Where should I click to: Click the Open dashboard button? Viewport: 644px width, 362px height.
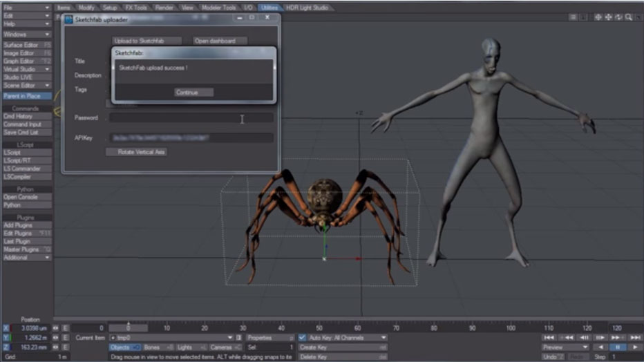coord(220,41)
